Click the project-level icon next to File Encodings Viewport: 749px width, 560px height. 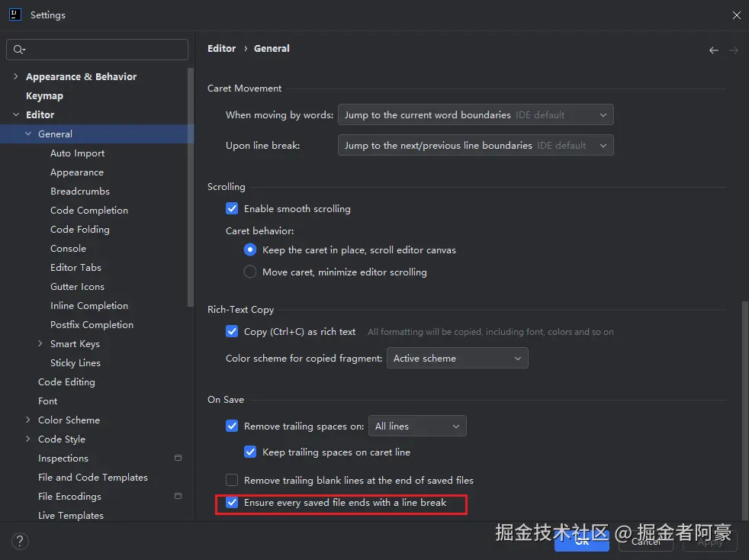click(178, 496)
